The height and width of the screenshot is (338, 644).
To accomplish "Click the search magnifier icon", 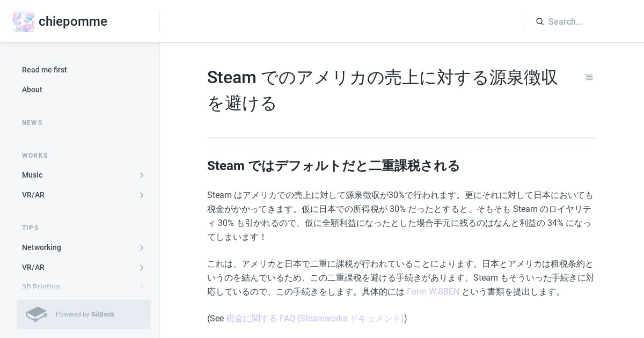I will [540, 21].
